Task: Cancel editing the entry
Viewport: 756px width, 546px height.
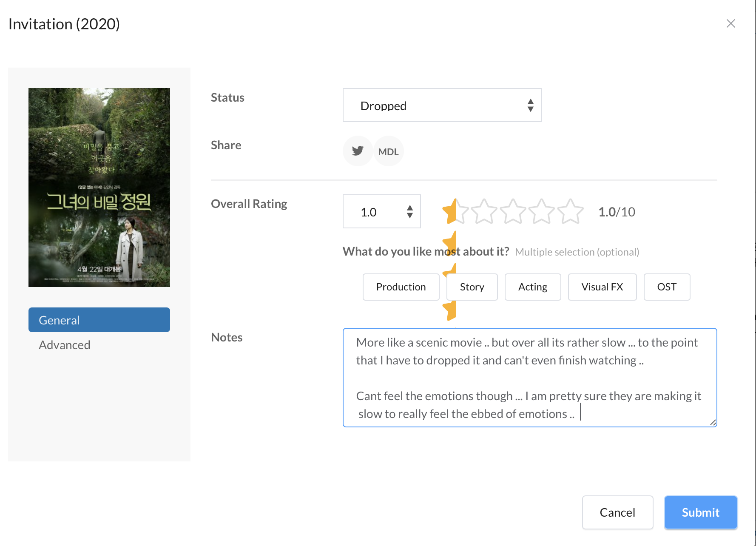Action: click(617, 512)
